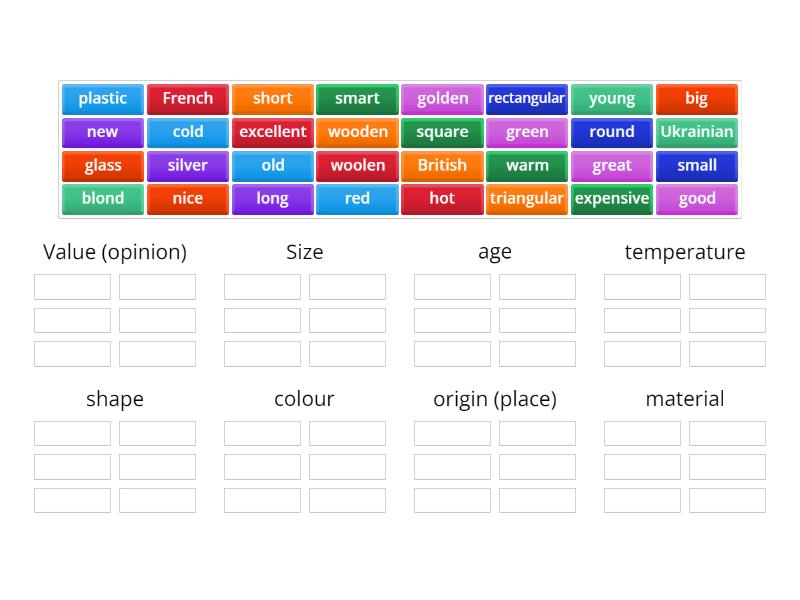This screenshot has height=600, width=800.
Task: Click the first empty slot under Value (opinion)
Action: (x=71, y=286)
